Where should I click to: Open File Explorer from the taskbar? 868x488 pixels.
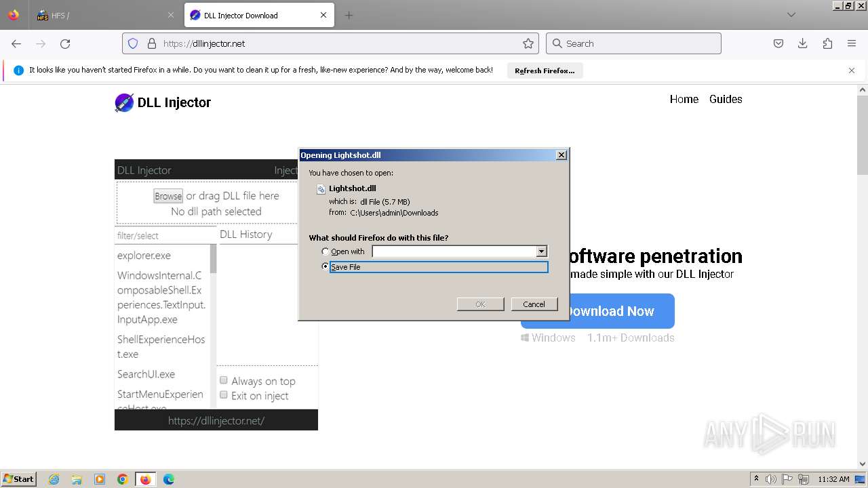pyautogui.click(x=77, y=479)
